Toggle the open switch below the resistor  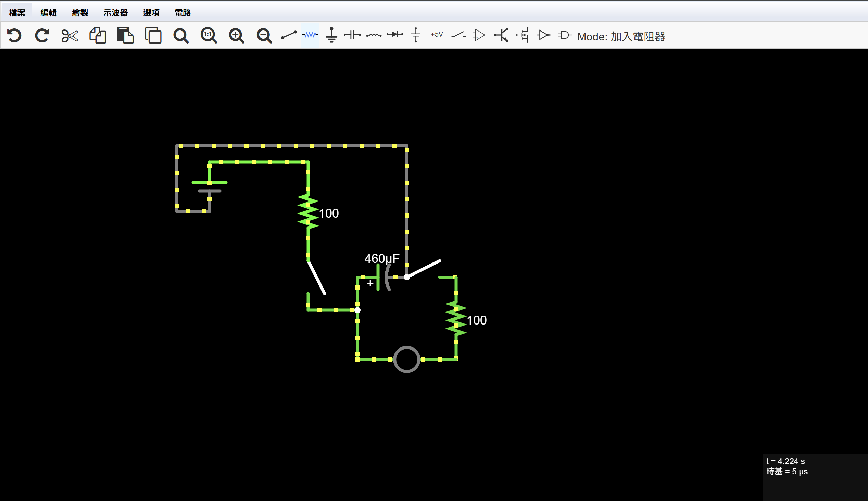click(x=316, y=277)
